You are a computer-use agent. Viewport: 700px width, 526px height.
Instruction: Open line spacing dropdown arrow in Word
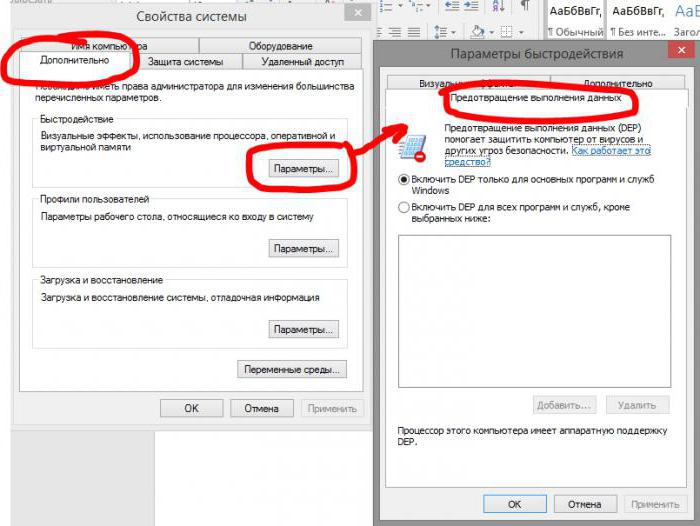point(454,33)
